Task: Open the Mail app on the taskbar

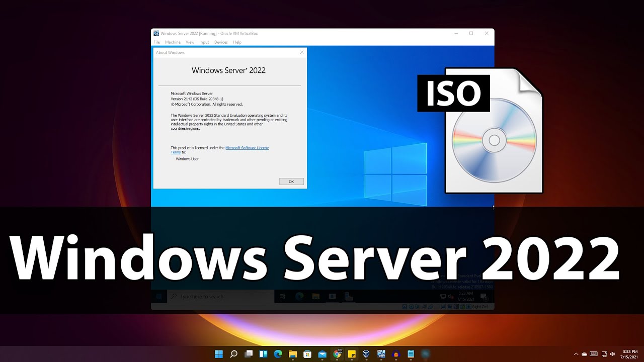Action: (322, 354)
